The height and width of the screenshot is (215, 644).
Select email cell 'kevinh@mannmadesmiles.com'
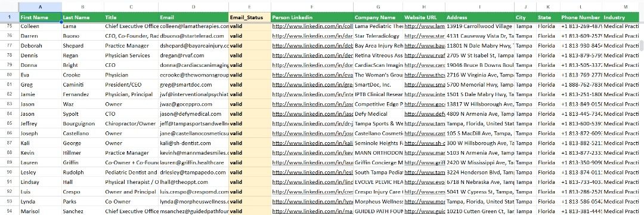pos(193,153)
